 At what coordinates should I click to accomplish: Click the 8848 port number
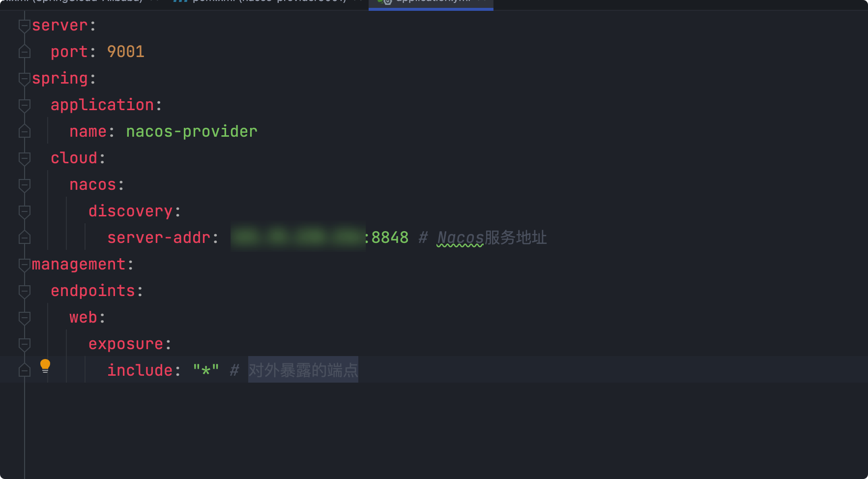click(x=390, y=238)
